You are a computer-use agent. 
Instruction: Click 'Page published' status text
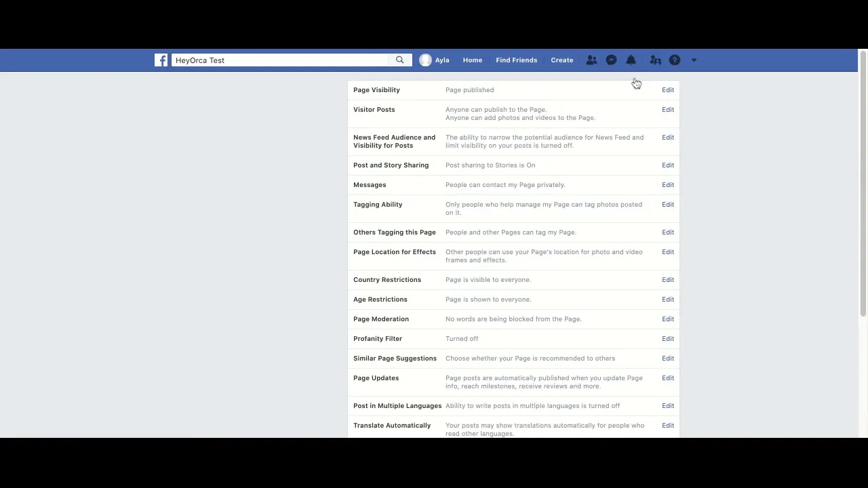click(x=469, y=90)
